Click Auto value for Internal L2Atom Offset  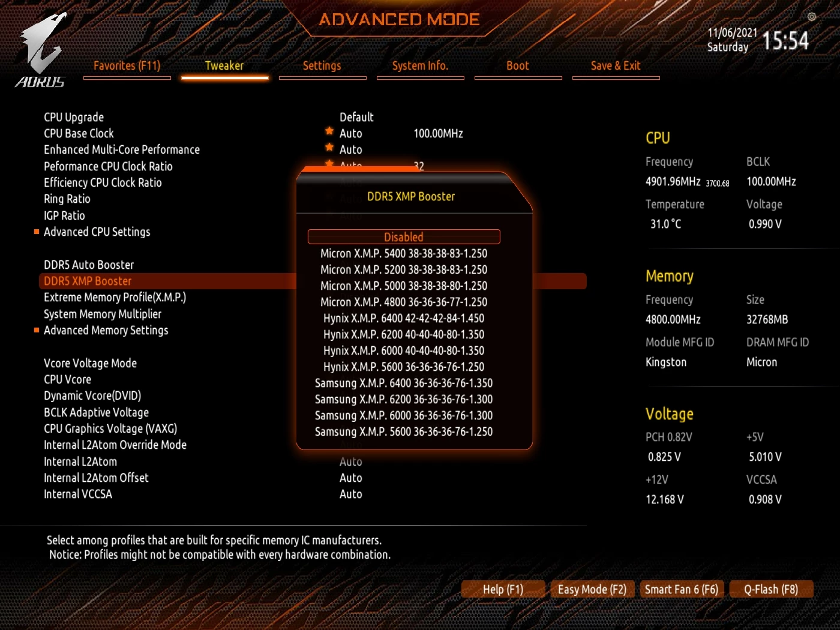click(351, 478)
